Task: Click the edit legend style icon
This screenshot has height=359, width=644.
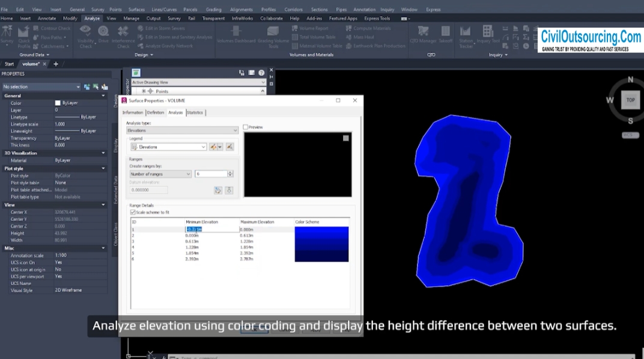Action: pos(213,147)
